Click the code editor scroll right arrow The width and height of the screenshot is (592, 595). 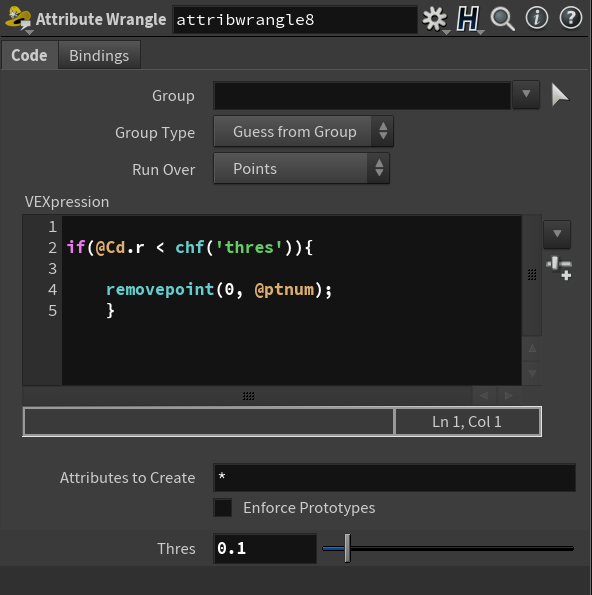(509, 396)
